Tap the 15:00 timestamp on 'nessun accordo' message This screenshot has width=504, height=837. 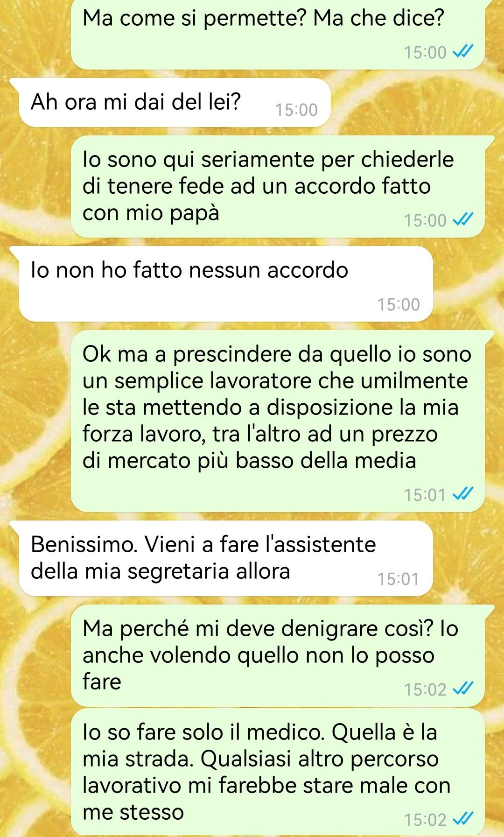click(399, 304)
